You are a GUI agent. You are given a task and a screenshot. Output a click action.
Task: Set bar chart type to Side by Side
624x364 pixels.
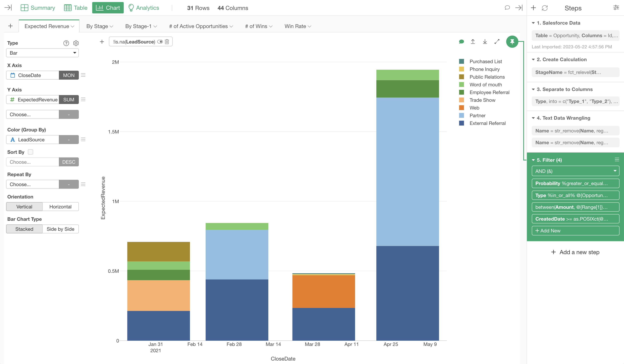point(60,229)
